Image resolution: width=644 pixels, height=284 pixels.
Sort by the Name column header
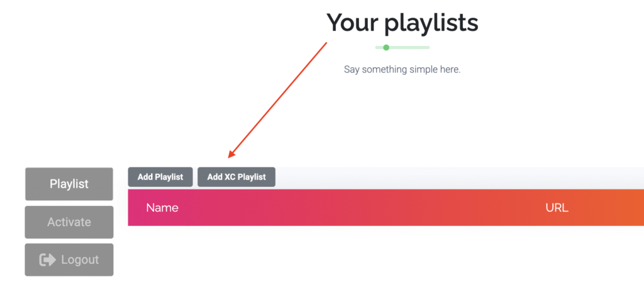162,207
